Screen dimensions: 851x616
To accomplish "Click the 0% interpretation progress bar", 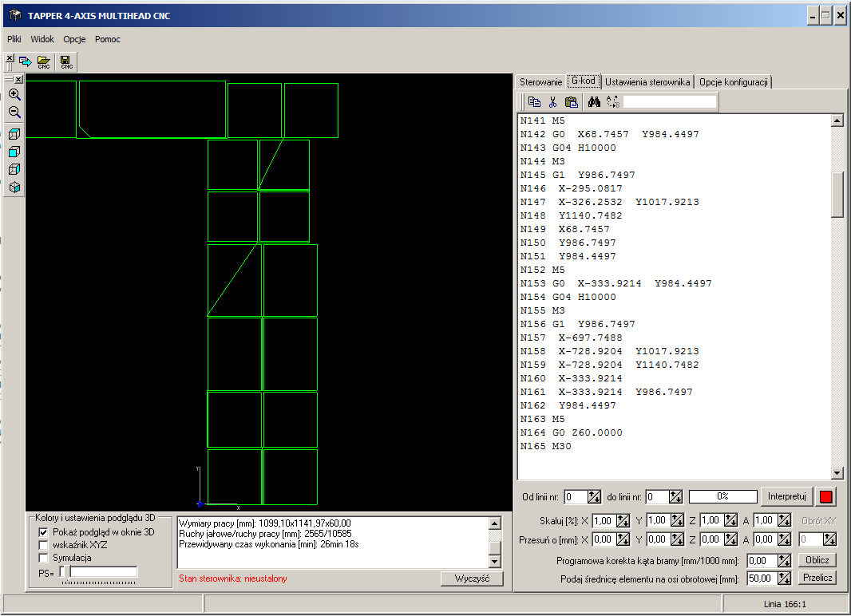I will [723, 496].
